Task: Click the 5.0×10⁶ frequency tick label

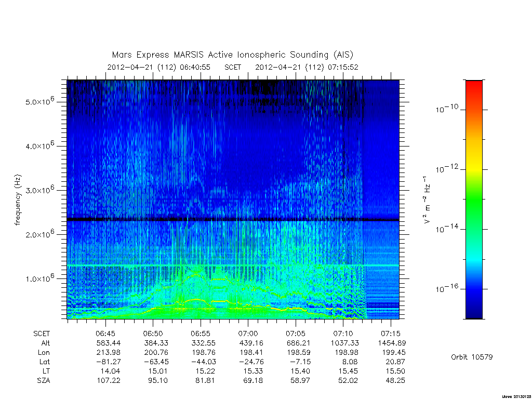Action: (39, 101)
